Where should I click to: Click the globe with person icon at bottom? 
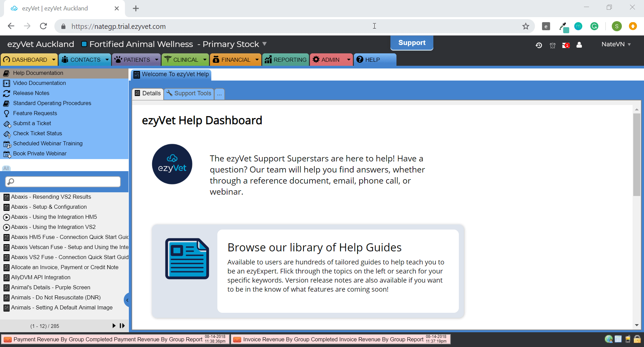pyautogui.click(x=609, y=339)
